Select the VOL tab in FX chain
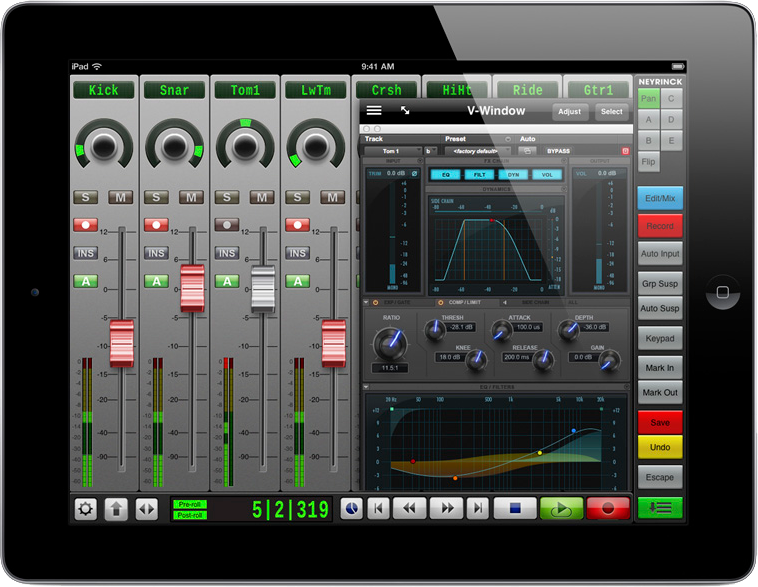This screenshot has height=587, width=758. (x=547, y=175)
